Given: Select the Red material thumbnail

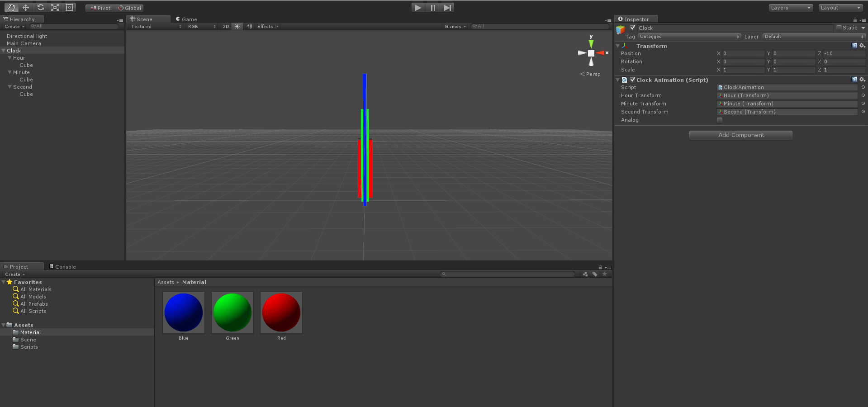Looking at the screenshot, I should [281, 312].
